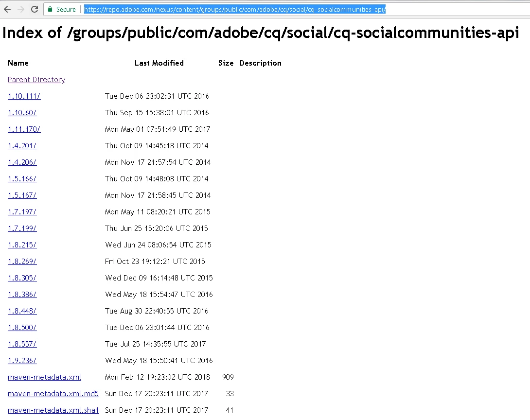Click date Thu Sep 15 15:38:01 UTC 2016
The width and height of the screenshot is (530, 420).
click(x=157, y=113)
